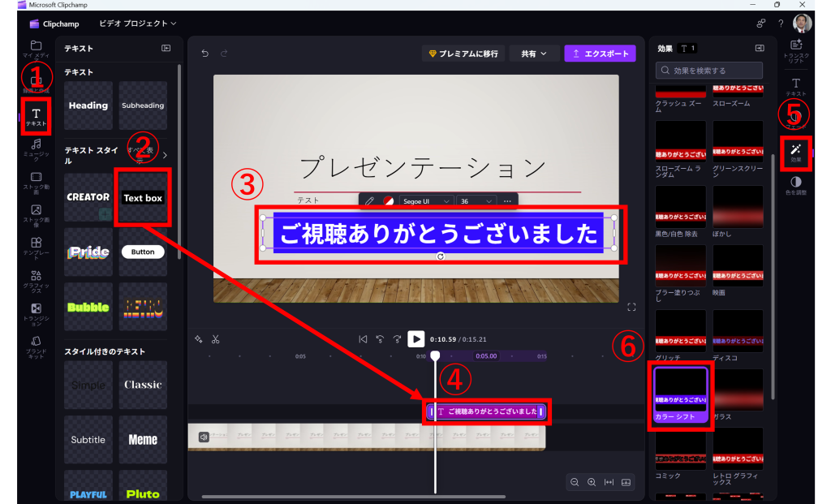Click the Export button
This screenshot has width=831, height=504.
click(x=600, y=54)
